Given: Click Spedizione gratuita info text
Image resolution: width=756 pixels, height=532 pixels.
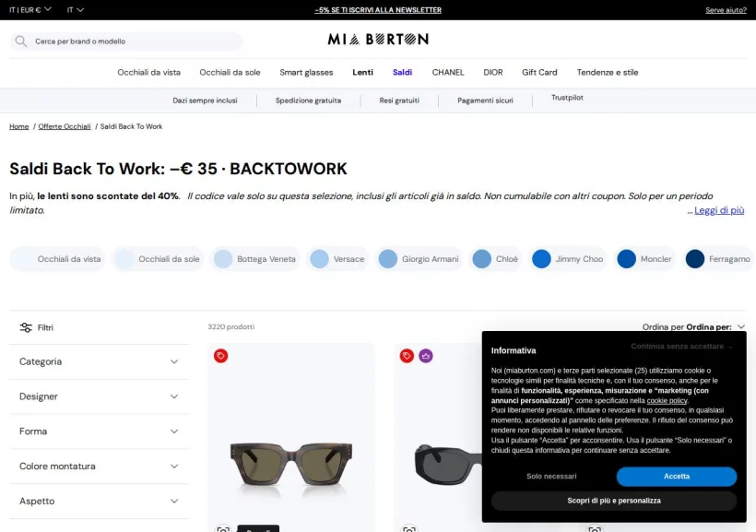Looking at the screenshot, I should pos(308,100).
